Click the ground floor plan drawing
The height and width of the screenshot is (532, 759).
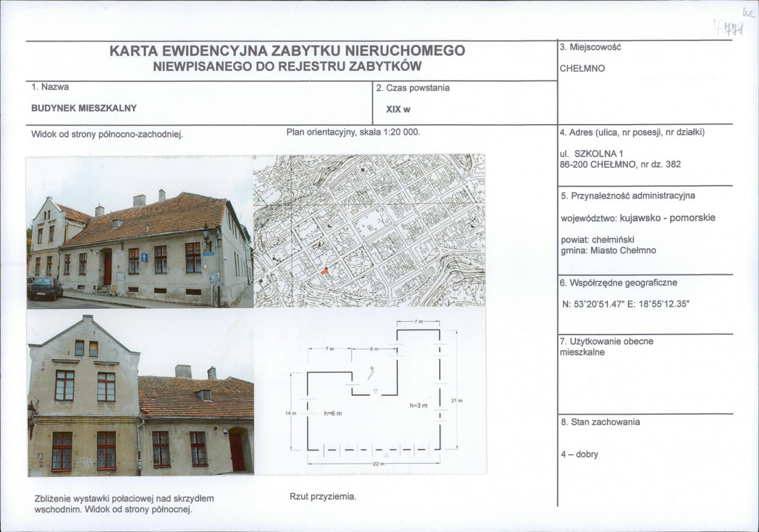point(374,396)
